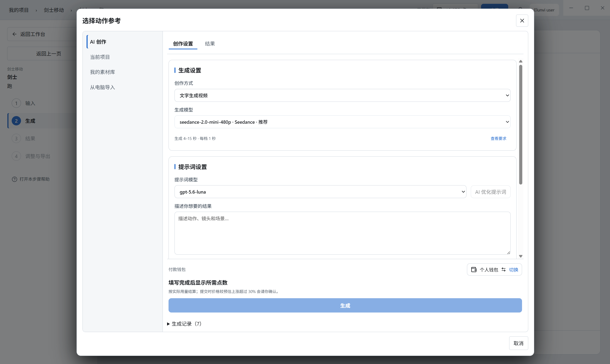
Task: Open the 提示词模型 dropdown showing gpt-5.6-luna
Action: [320, 192]
